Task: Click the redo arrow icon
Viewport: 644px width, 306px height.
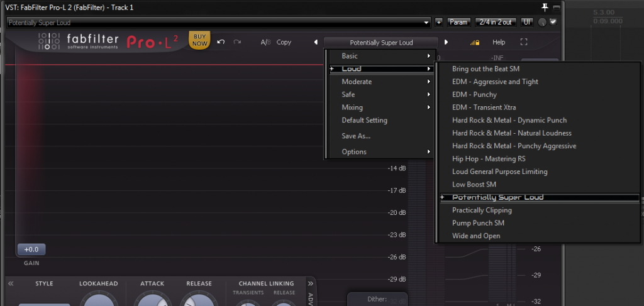Action: (237, 42)
